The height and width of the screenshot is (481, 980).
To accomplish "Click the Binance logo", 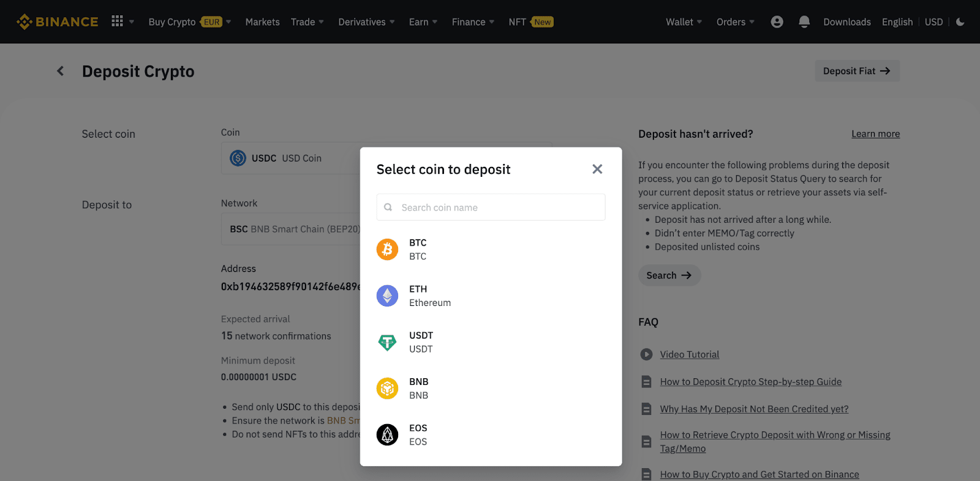I will [57, 22].
